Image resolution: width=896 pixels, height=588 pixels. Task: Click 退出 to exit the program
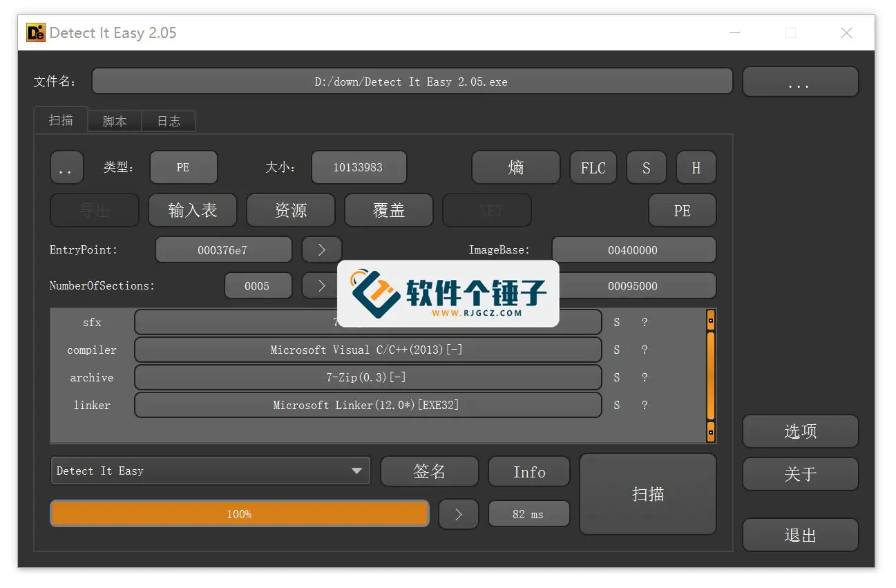800,535
